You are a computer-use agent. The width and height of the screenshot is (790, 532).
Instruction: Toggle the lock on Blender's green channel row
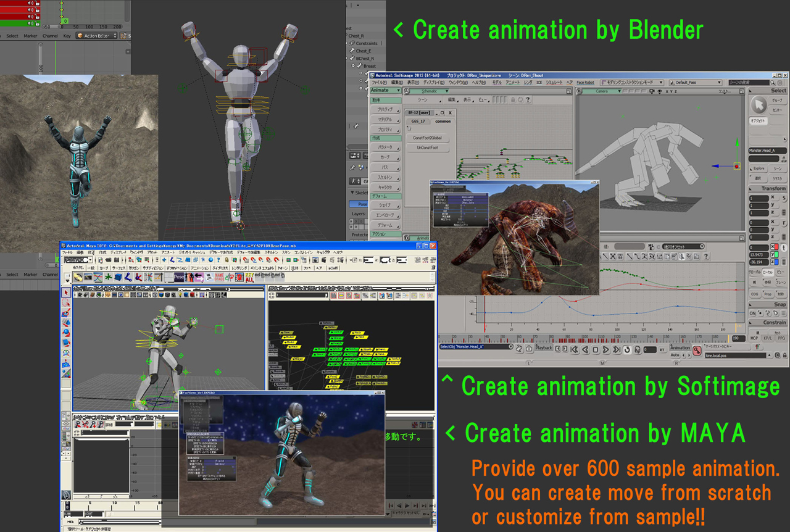pos(37,23)
